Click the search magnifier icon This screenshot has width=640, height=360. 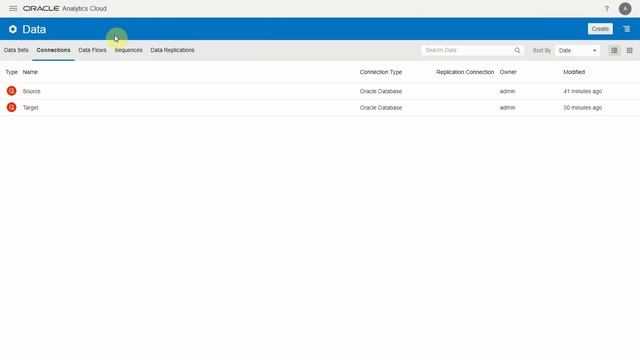point(517,50)
